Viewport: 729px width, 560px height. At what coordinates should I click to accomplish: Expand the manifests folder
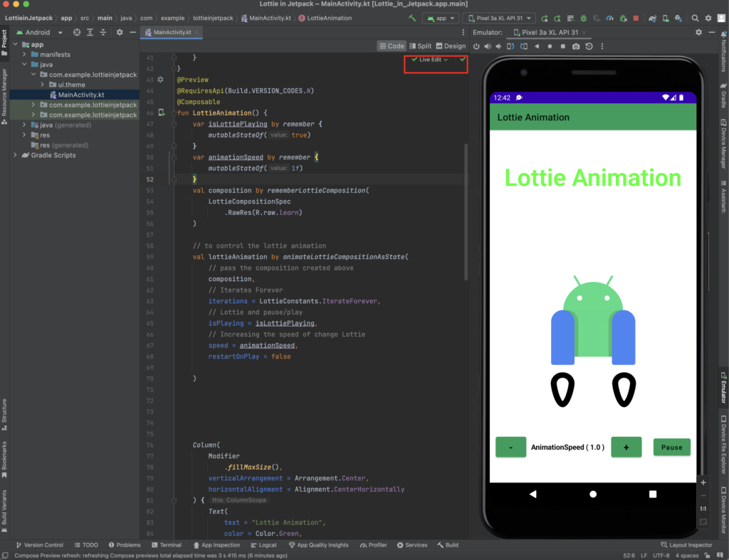[24, 54]
